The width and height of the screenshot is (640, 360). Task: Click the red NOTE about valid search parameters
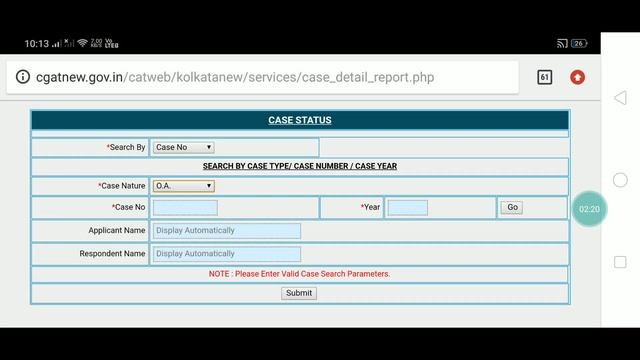coord(299,274)
